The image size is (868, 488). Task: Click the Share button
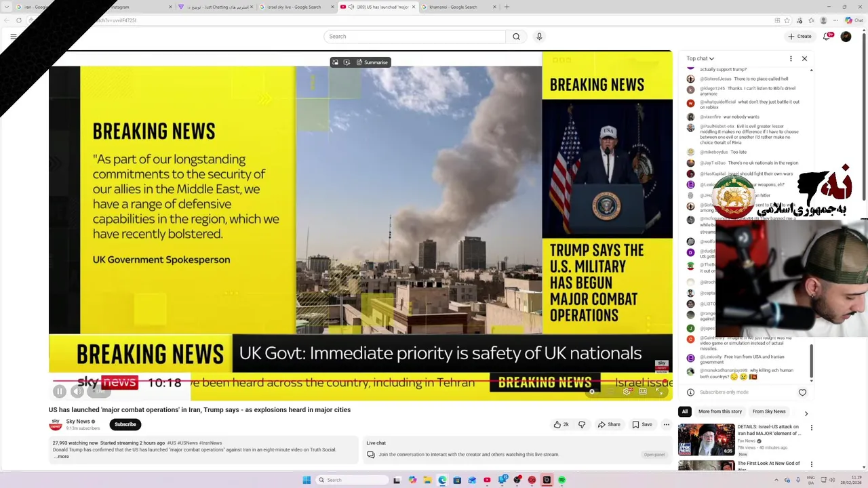(608, 424)
